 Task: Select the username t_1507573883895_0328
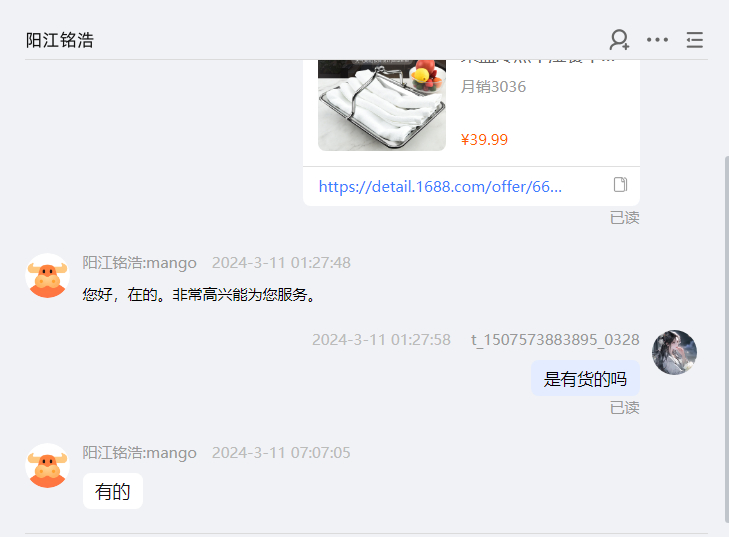coord(555,340)
